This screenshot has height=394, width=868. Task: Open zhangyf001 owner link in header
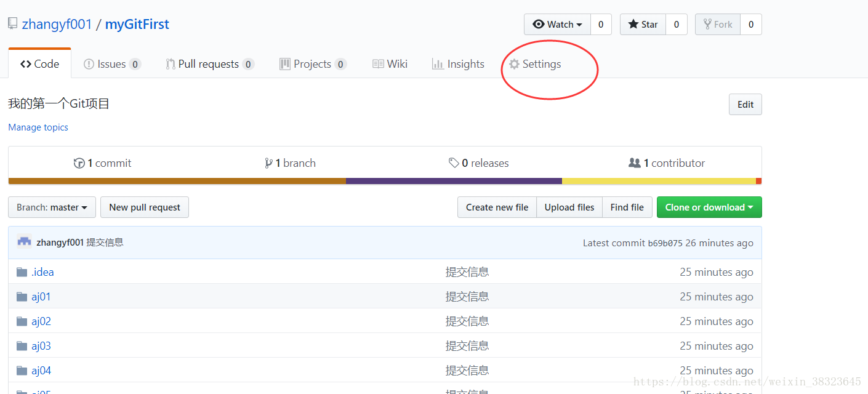pyautogui.click(x=57, y=25)
